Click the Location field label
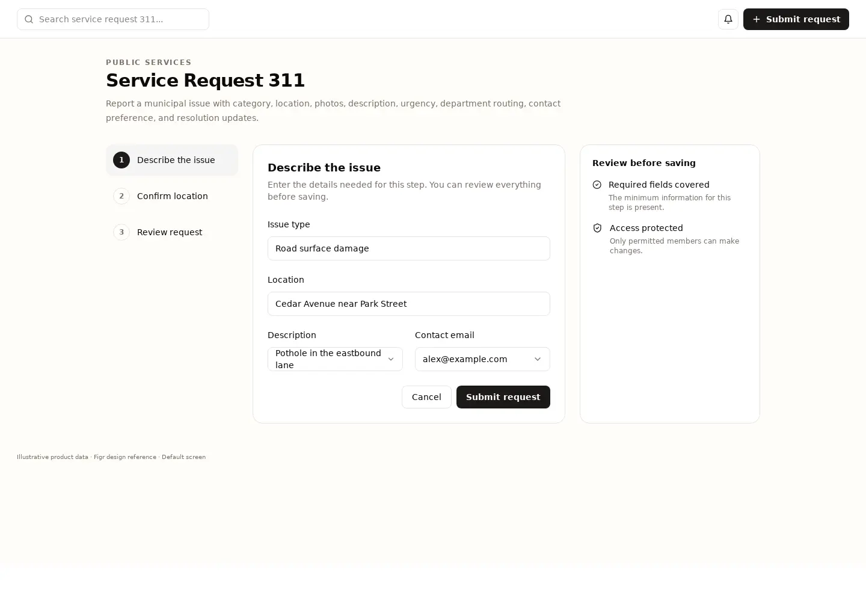The width and height of the screenshot is (866, 616). [286, 280]
